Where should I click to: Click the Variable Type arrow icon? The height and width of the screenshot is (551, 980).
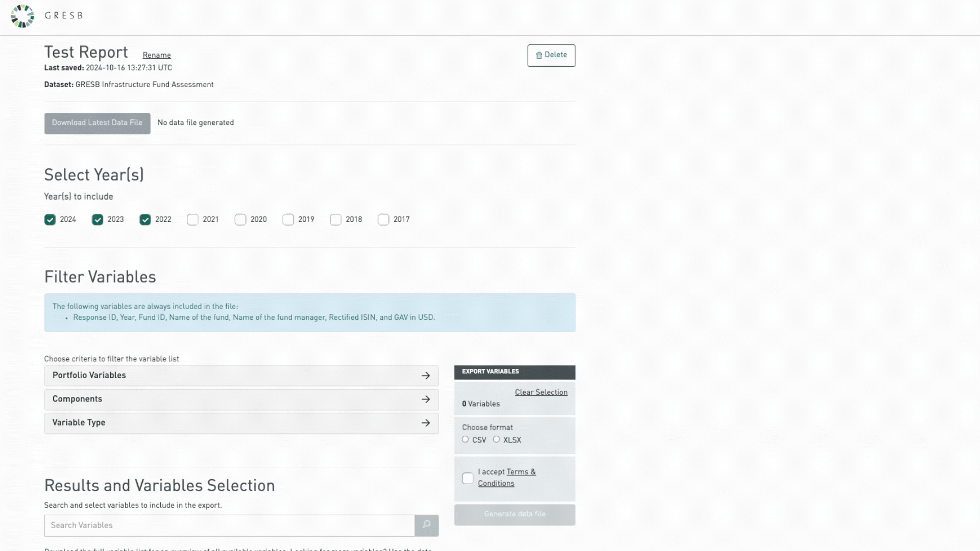tap(426, 423)
